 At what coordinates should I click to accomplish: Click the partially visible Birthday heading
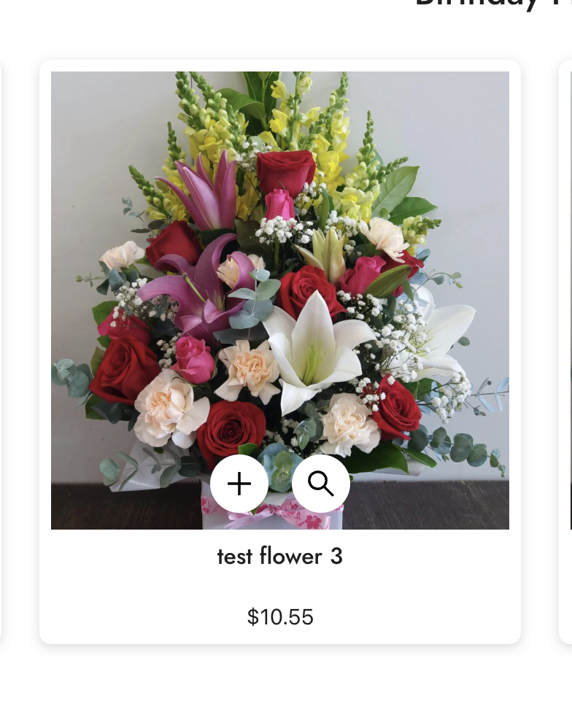tap(493, 4)
